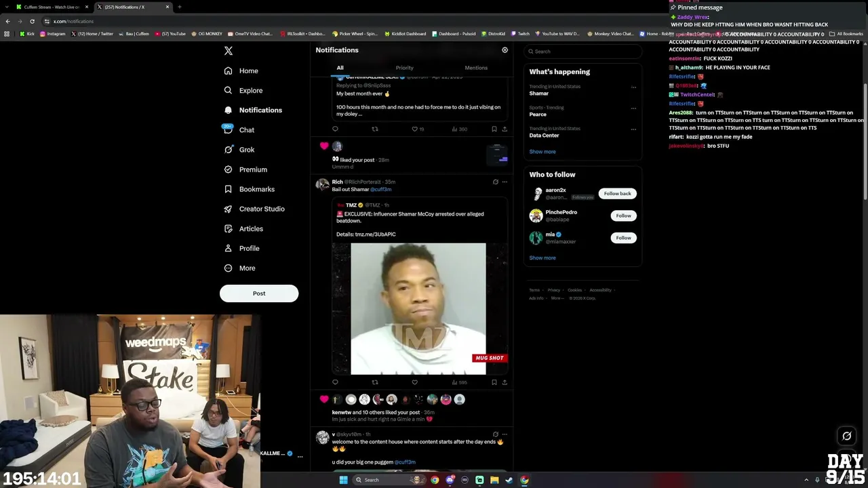The image size is (868, 488).
Task: Click Show more under Who to follow
Action: [542, 258]
